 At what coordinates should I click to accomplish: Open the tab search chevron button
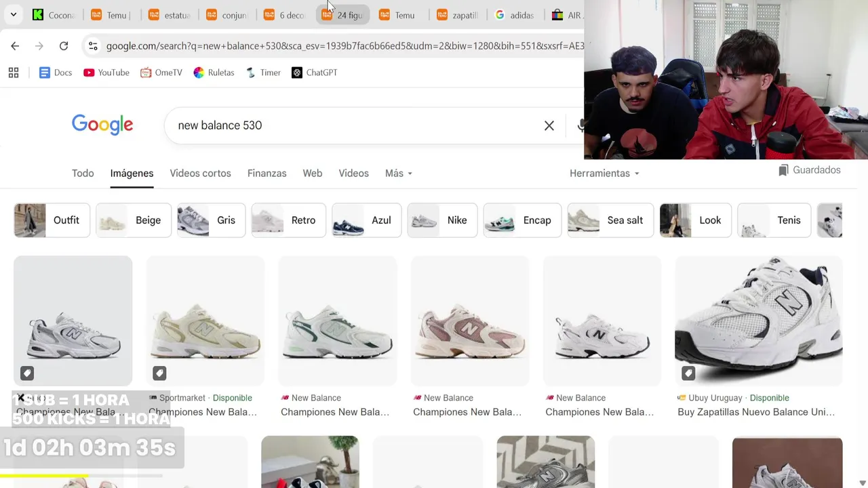13,14
